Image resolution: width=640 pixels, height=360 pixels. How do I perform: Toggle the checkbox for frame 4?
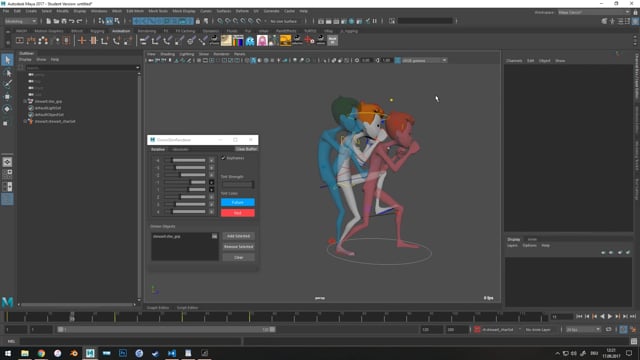click(x=211, y=212)
